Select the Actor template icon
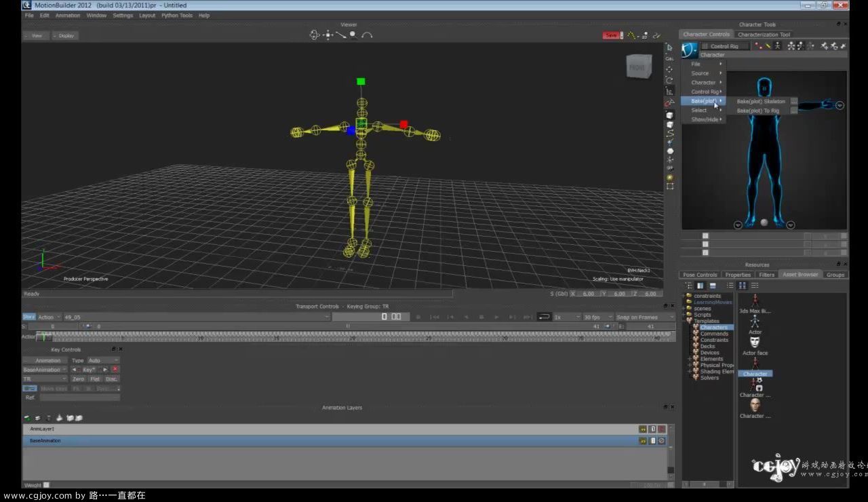 coord(755,322)
